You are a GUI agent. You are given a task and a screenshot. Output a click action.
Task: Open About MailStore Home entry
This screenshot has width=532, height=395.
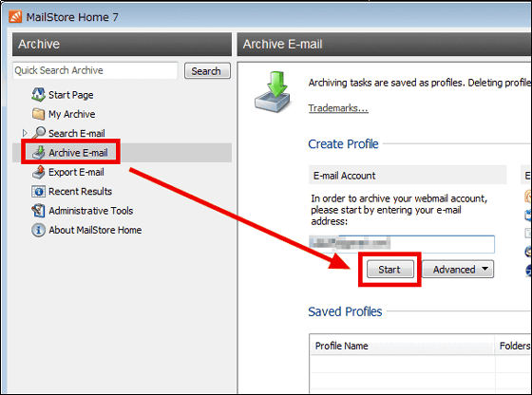pos(95,230)
